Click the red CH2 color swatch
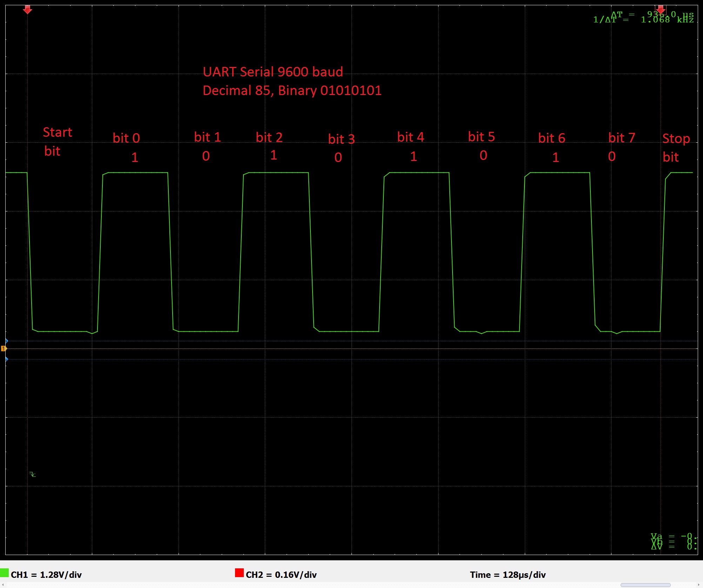Image resolution: width=703 pixels, height=588 pixels. 239,573
